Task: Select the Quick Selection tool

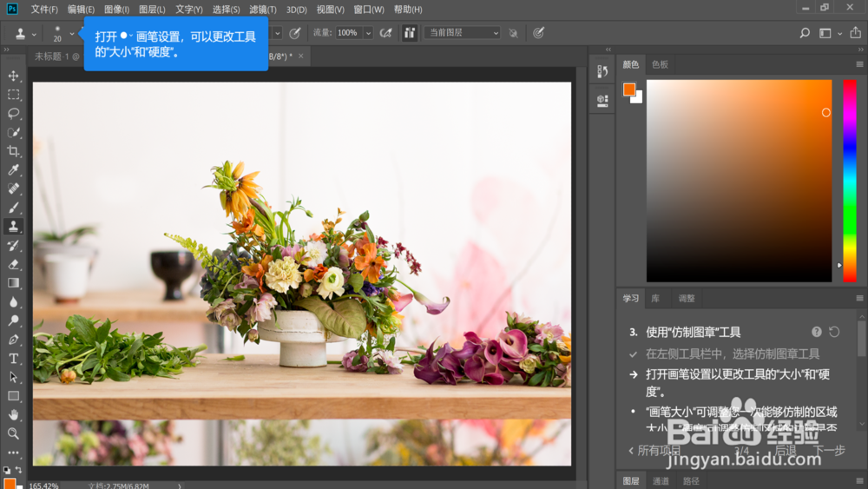Action: (x=13, y=132)
